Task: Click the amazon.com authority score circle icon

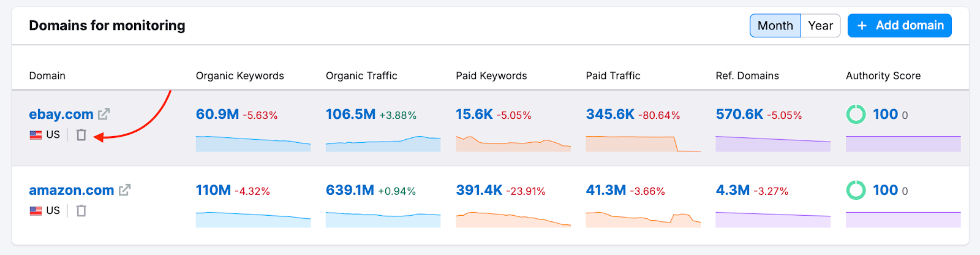Action: [856, 190]
